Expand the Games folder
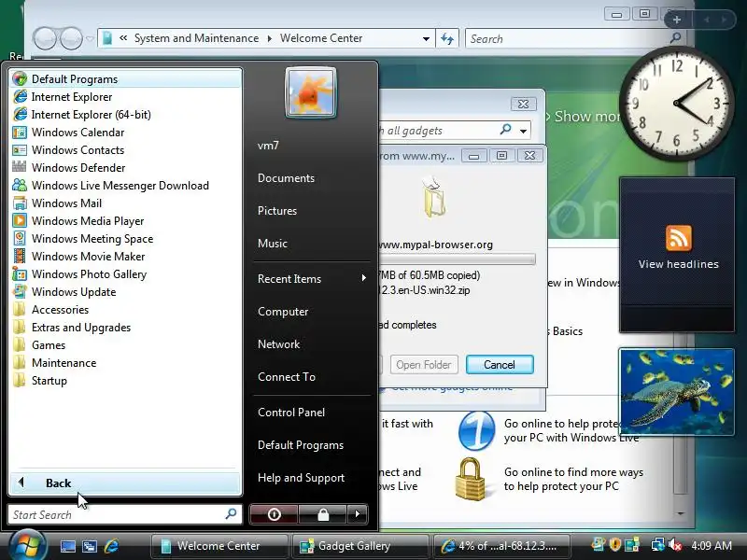This screenshot has width=747, height=560. point(126,344)
